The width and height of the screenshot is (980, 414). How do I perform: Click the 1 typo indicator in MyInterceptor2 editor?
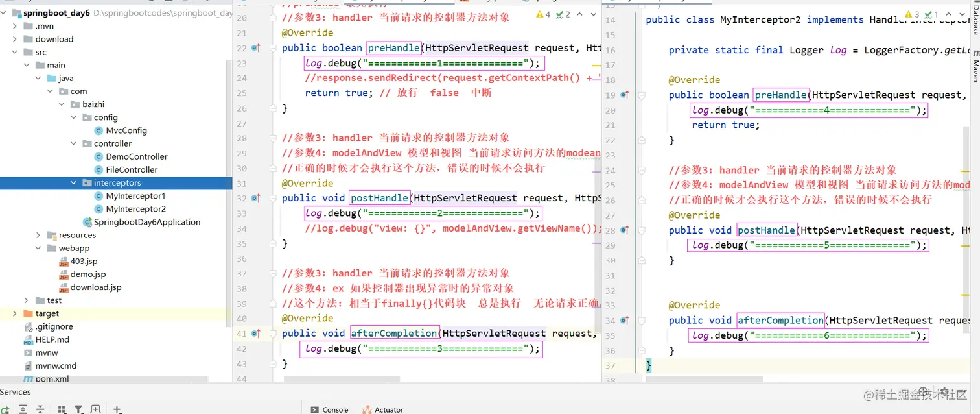click(x=932, y=14)
